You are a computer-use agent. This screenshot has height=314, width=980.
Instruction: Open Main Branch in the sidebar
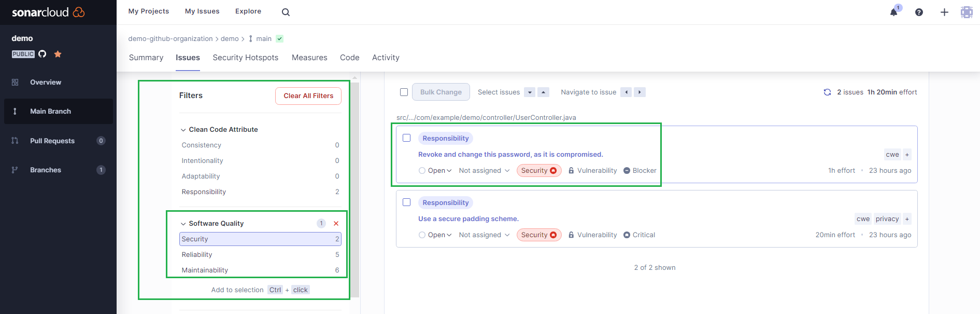point(59,112)
